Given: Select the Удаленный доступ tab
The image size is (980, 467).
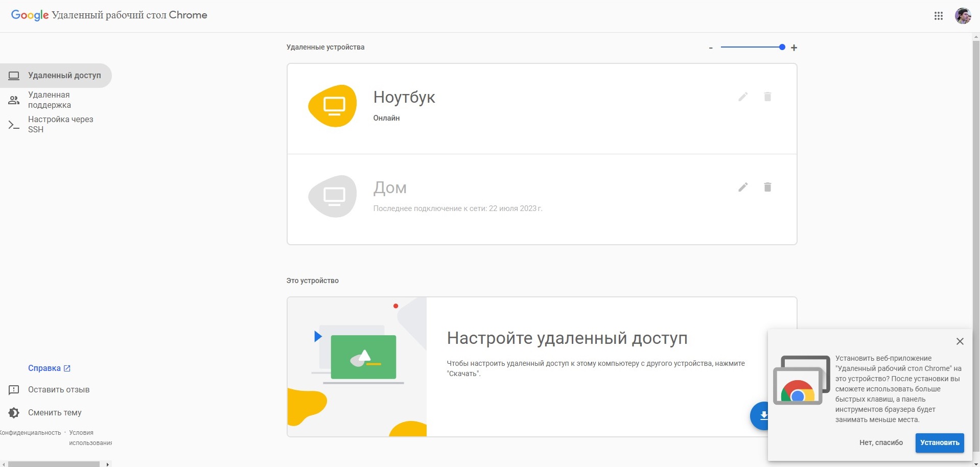Looking at the screenshot, I should tap(56, 76).
